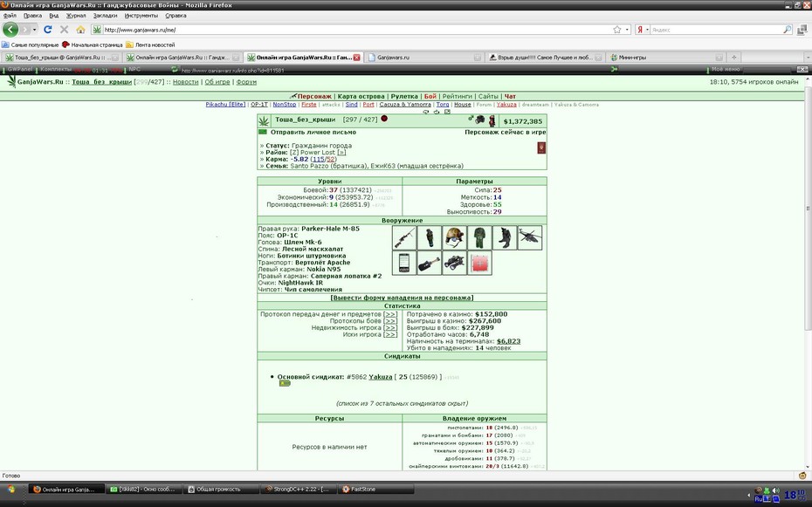Click the Yakuza syndicate badge icon
812x507 pixels.
tap(285, 383)
